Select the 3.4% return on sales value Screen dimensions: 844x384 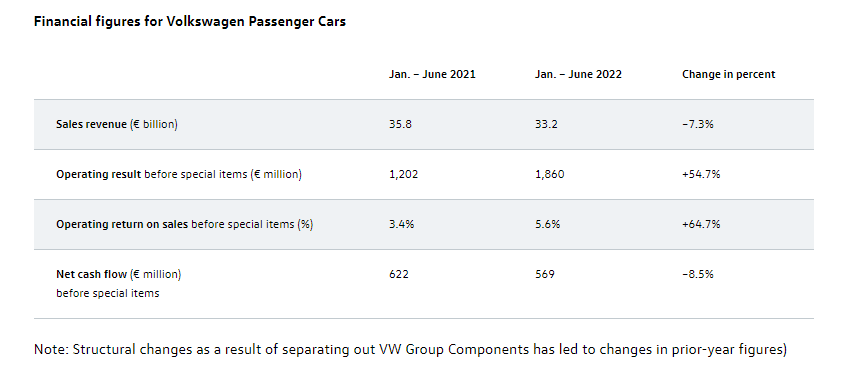click(402, 225)
